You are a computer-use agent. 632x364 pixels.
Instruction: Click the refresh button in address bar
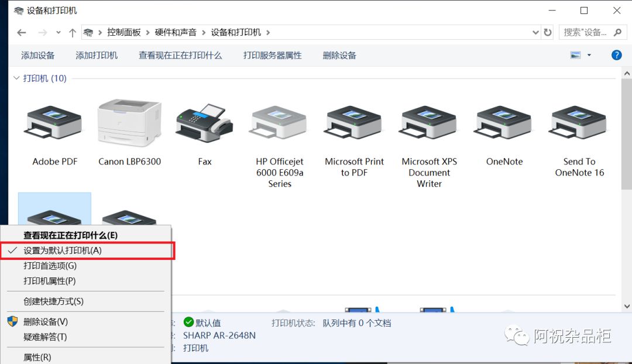[x=547, y=32]
